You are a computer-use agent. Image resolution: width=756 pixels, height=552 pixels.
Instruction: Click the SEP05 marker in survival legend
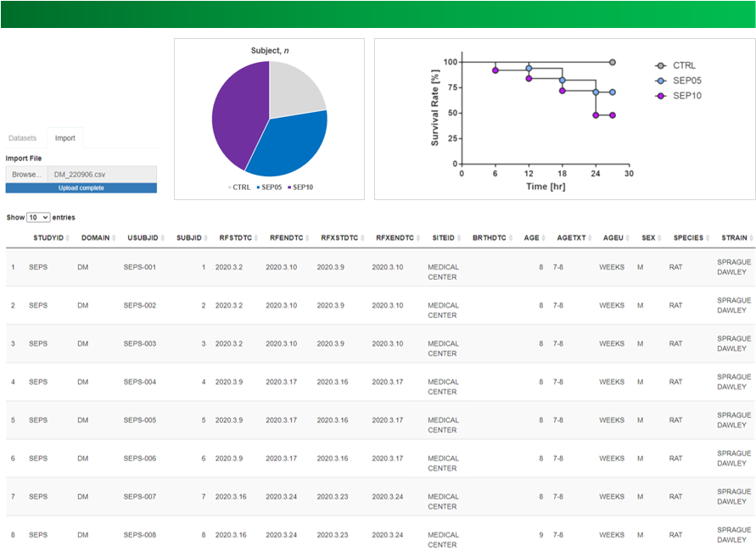pyautogui.click(x=660, y=81)
